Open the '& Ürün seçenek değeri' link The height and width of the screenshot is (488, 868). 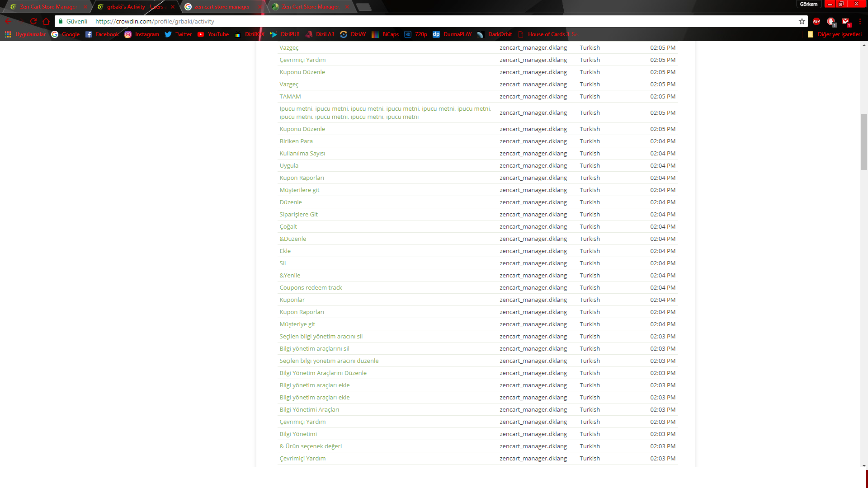[x=311, y=446]
